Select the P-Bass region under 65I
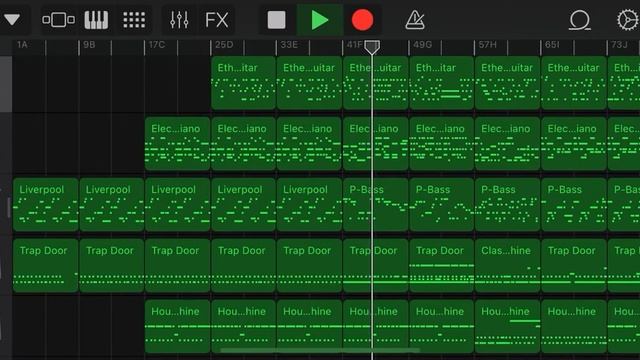Screen dimensions: 640x360 coord(573,204)
